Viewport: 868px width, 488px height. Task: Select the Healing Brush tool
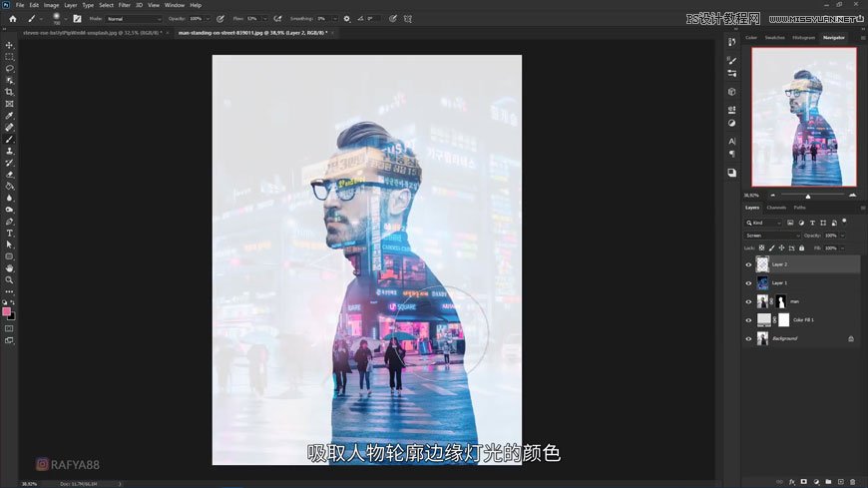click(9, 128)
